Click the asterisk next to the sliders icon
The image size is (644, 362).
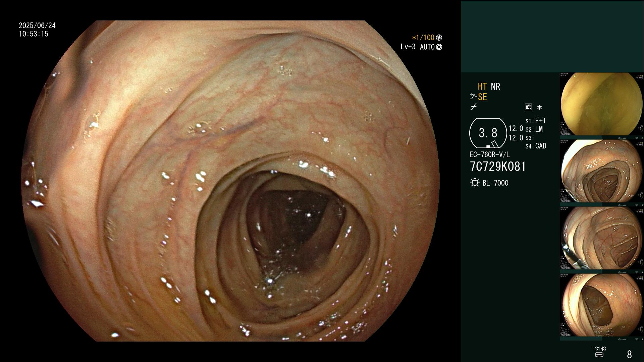(539, 107)
